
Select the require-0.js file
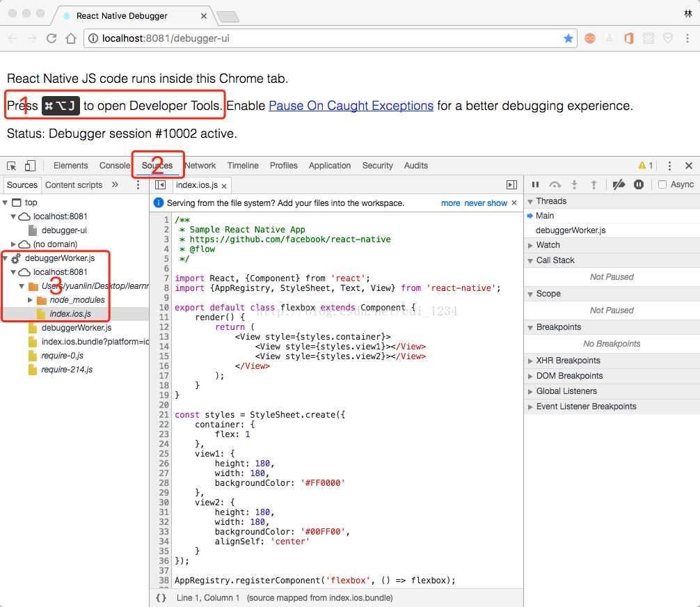(x=62, y=356)
